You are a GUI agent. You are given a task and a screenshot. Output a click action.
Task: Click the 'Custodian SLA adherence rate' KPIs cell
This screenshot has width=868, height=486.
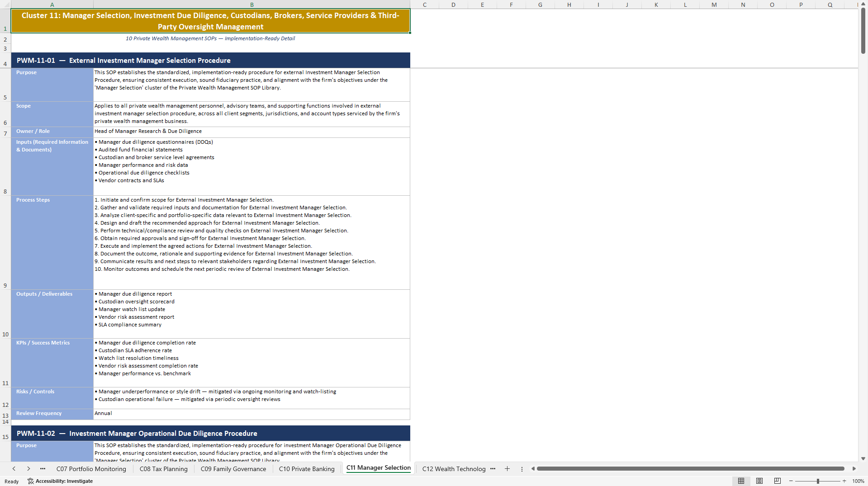tap(251, 363)
